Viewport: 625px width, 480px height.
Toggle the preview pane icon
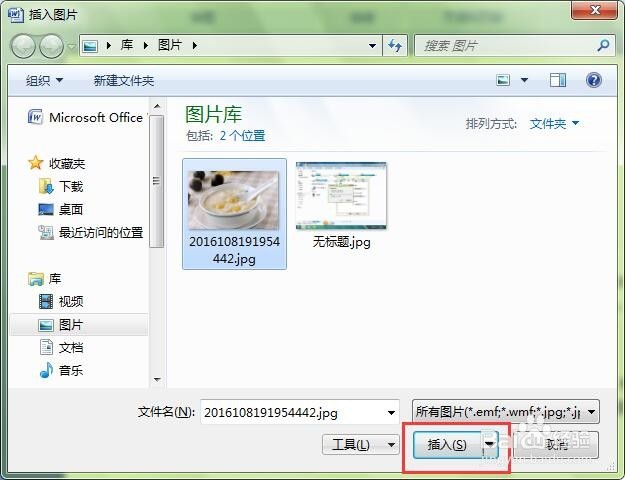pyautogui.click(x=558, y=80)
